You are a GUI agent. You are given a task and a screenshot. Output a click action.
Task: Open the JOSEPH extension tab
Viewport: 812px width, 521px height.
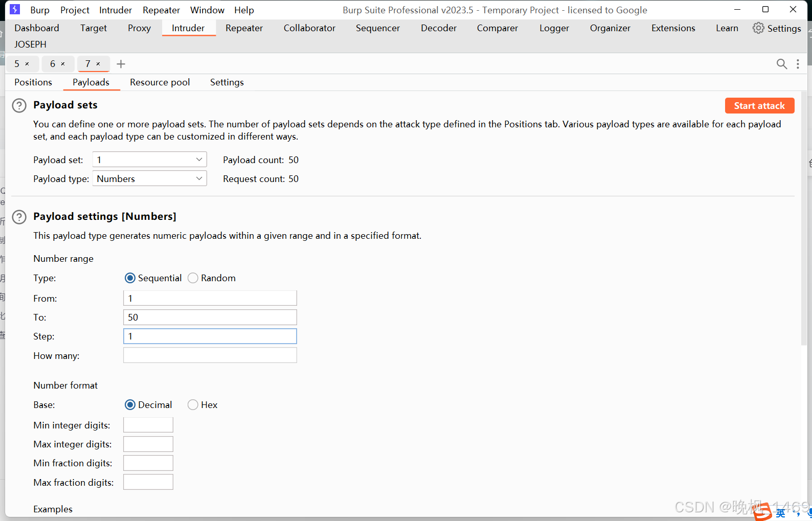tap(30, 44)
